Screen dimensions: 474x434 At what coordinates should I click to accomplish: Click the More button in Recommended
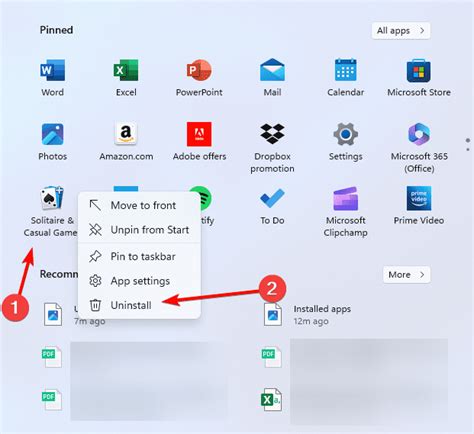coord(406,275)
